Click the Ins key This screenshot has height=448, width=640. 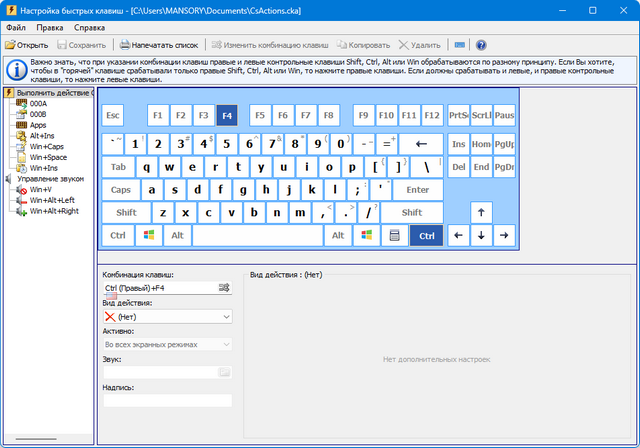click(x=458, y=144)
